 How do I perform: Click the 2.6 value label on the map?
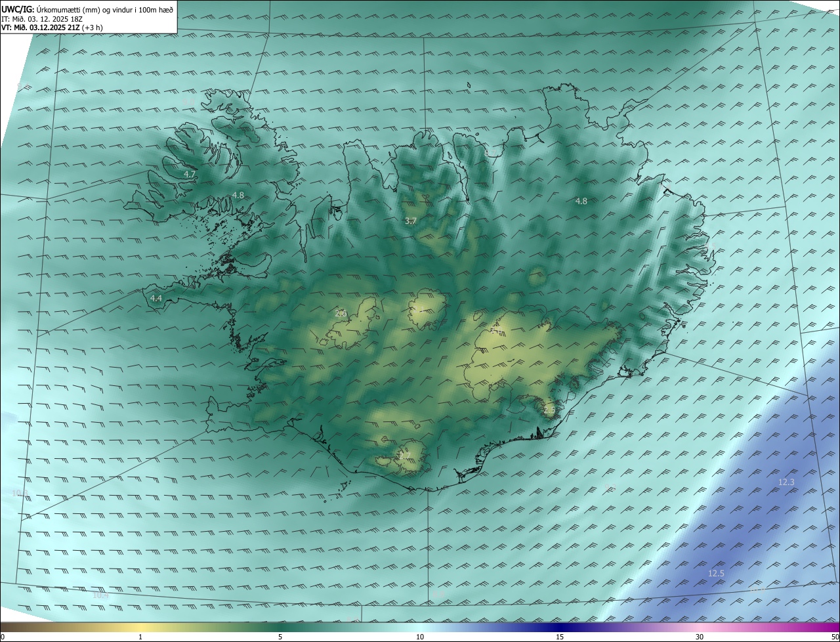[x=341, y=314]
